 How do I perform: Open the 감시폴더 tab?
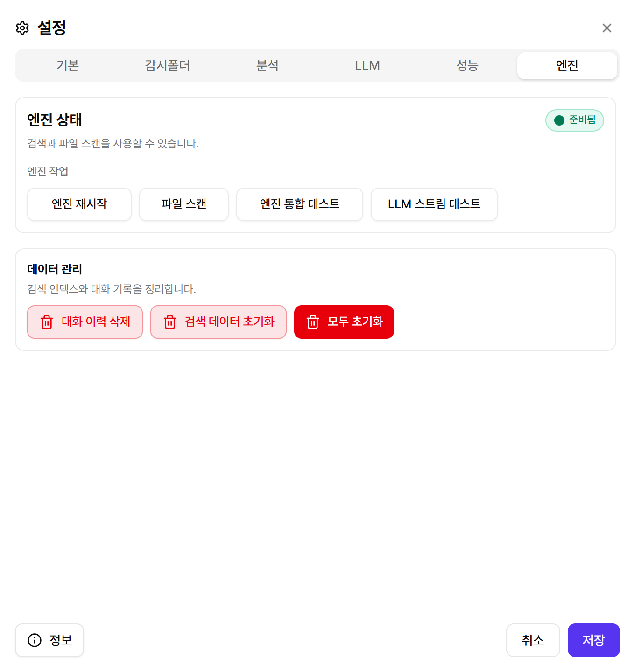(168, 65)
